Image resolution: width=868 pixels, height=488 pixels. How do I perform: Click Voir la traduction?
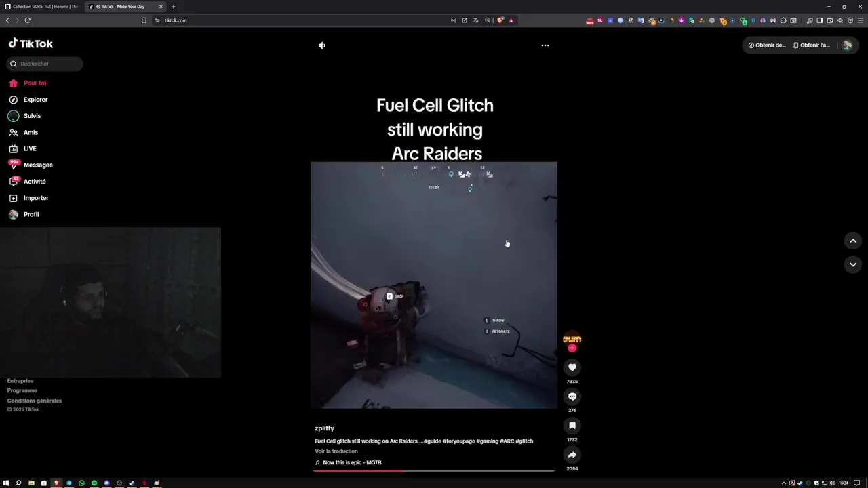point(336,451)
